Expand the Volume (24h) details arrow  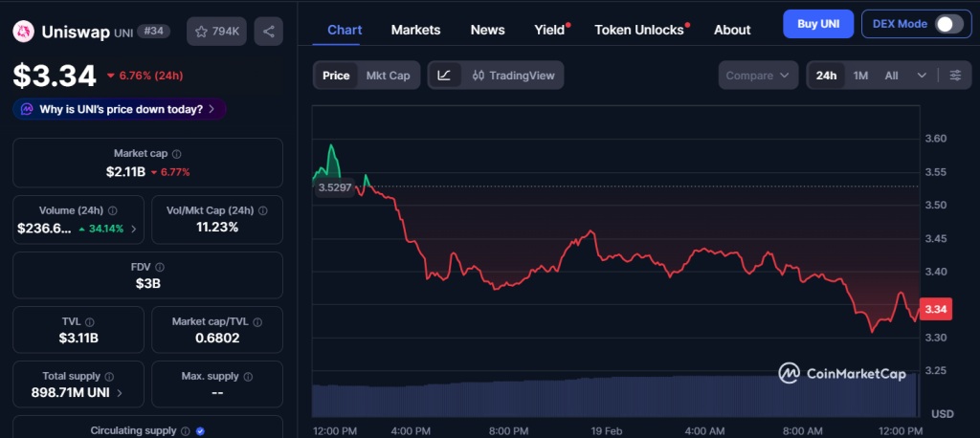133,229
